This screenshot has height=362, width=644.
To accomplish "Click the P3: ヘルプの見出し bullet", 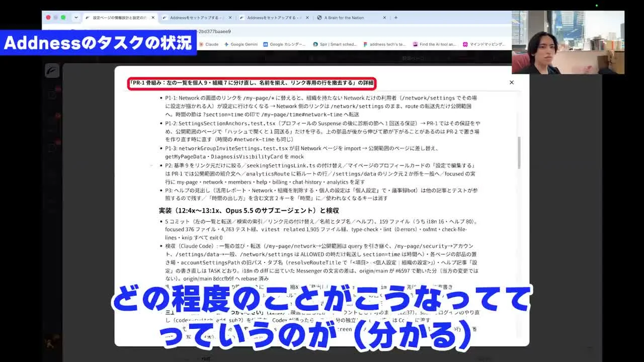I will pyautogui.click(x=321, y=195).
